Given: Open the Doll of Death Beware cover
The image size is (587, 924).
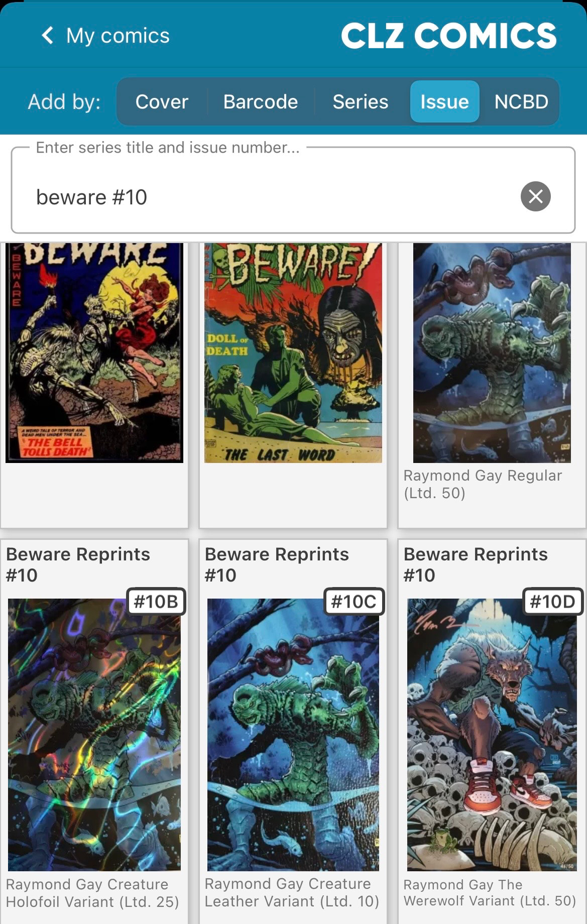Looking at the screenshot, I should [293, 353].
